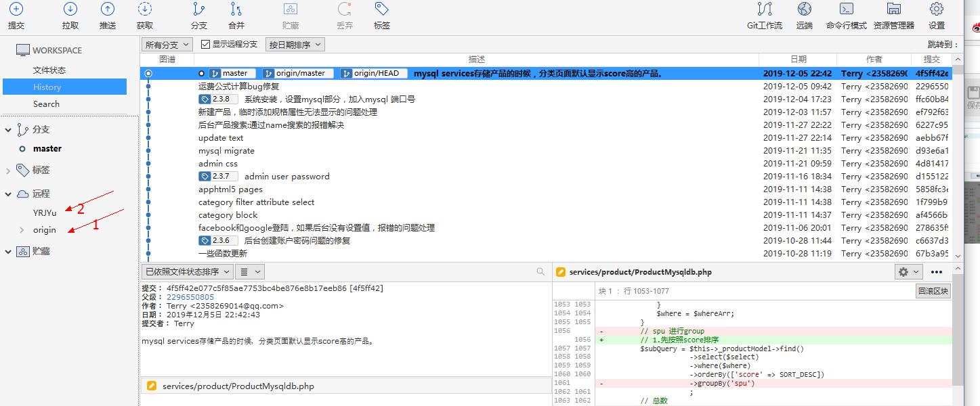Viewport: 980px width, 406px height.
Task: Select 文件状态 in the workspace
Action: click(x=49, y=70)
